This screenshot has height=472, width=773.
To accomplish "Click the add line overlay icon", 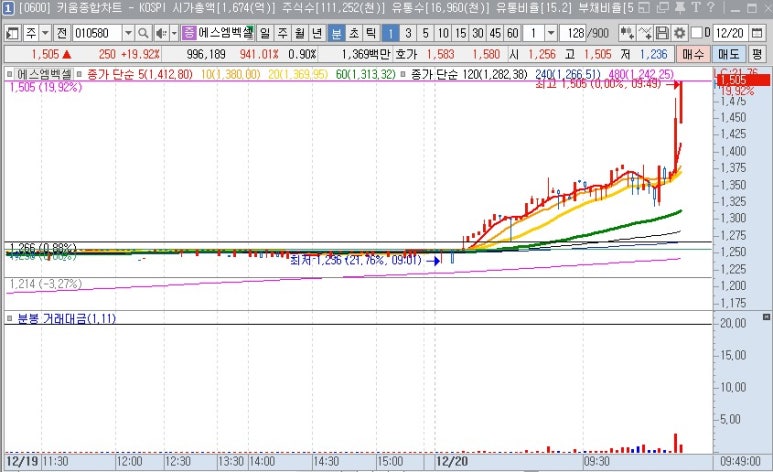I will click(644, 34).
